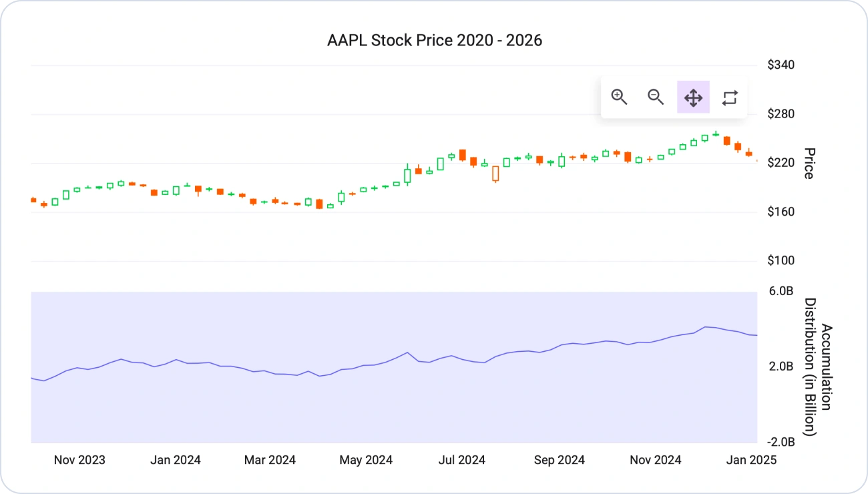Click the $220 price axis label

[x=781, y=163]
